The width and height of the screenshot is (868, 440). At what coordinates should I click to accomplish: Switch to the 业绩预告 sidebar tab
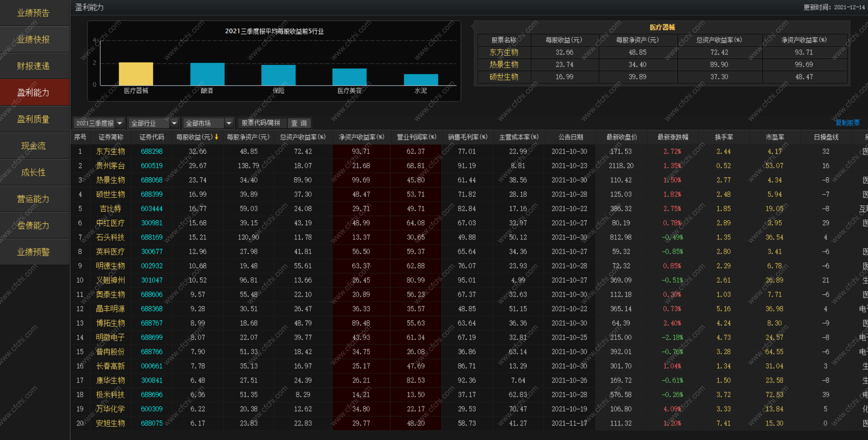coord(33,13)
